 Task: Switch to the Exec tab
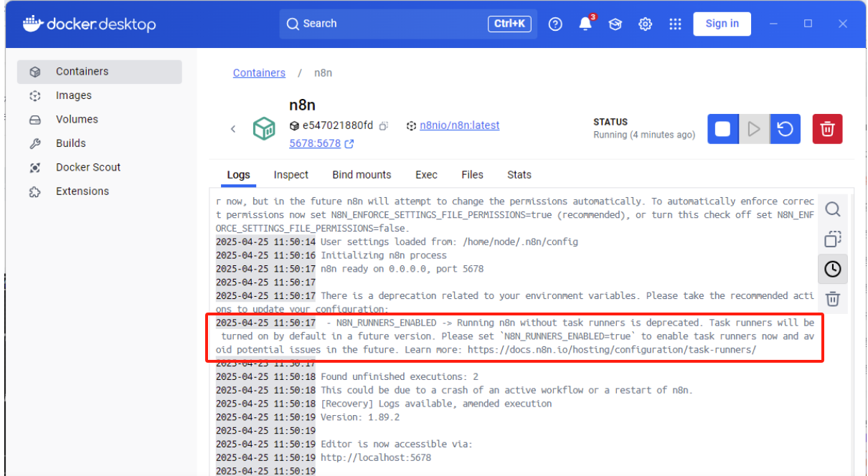click(426, 175)
